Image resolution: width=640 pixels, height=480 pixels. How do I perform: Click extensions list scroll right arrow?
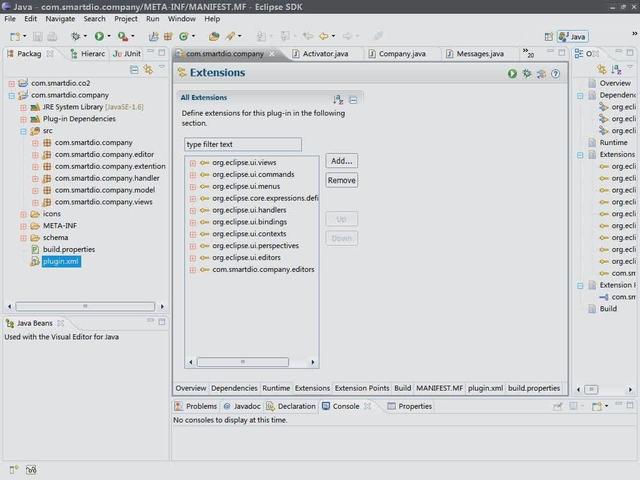click(x=313, y=362)
